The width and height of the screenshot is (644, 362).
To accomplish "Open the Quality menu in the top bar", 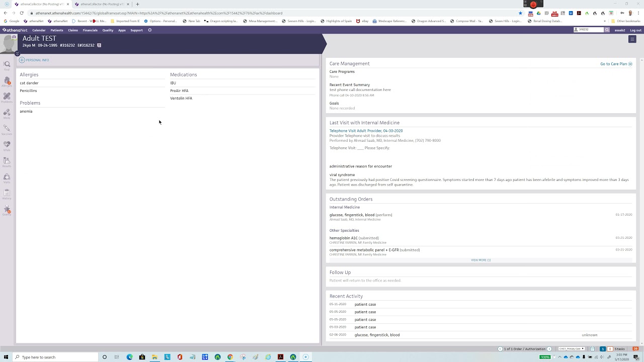I will coord(108,30).
